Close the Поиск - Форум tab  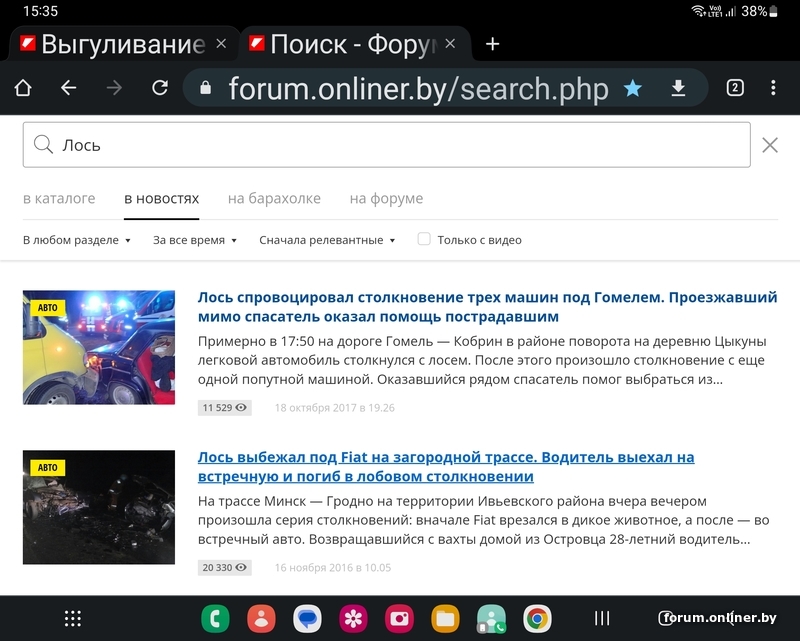click(x=450, y=44)
